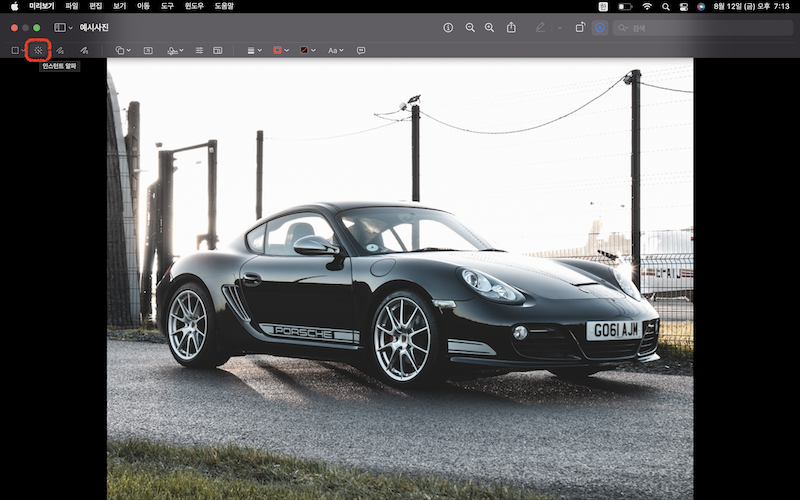Zoom out with the minus magnifier
800x500 pixels.
(470, 28)
